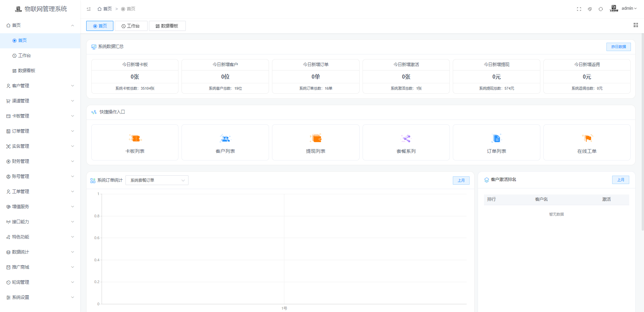Expand 特色功能 menu chevron

click(x=72, y=237)
